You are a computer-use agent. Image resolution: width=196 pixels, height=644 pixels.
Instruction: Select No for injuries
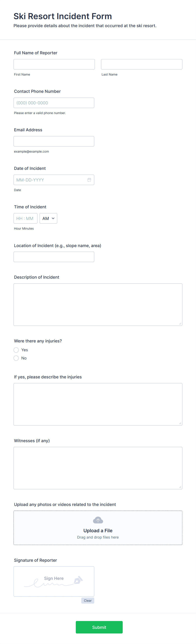[x=16, y=358]
